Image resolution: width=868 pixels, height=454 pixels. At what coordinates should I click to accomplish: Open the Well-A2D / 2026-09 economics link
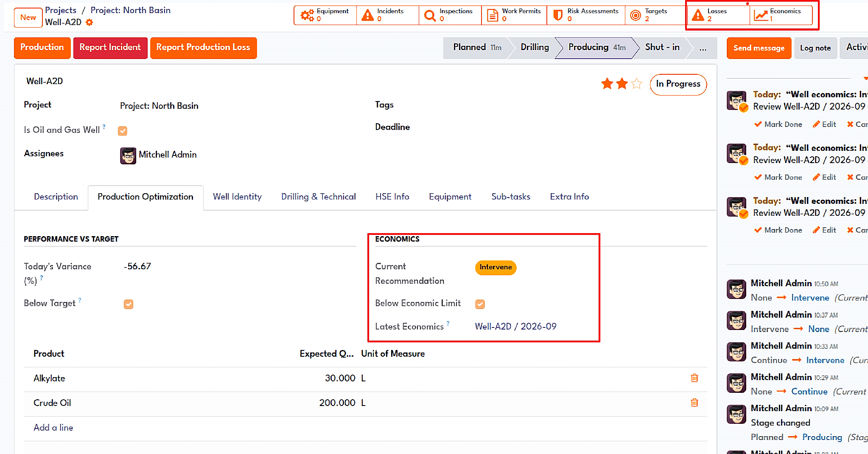pyautogui.click(x=515, y=327)
